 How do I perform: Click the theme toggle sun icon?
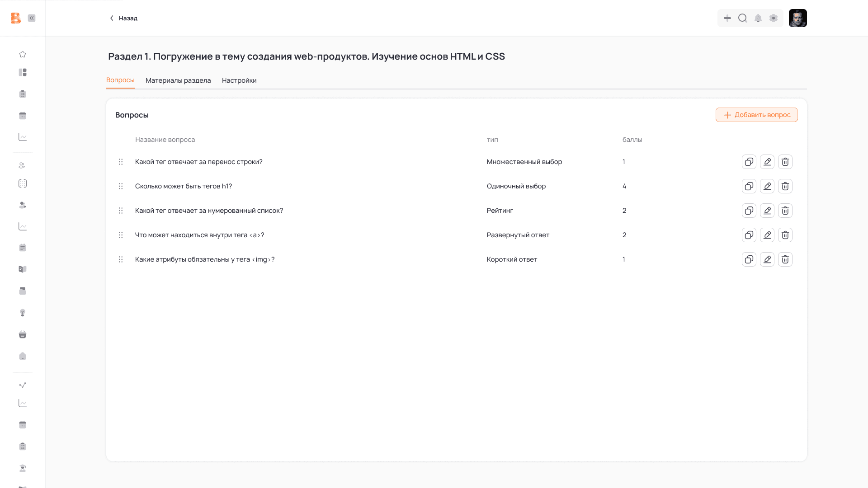(x=774, y=18)
